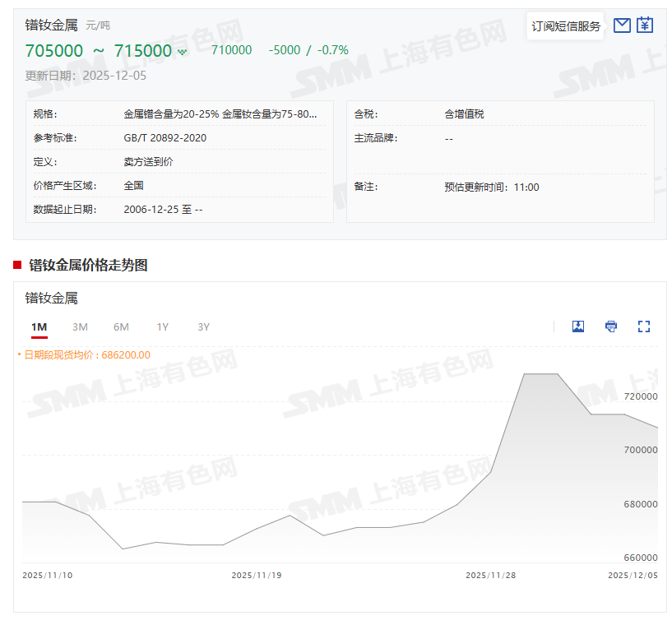Select the 1M time range tab
This screenshot has height=625, width=672.
pos(39,327)
